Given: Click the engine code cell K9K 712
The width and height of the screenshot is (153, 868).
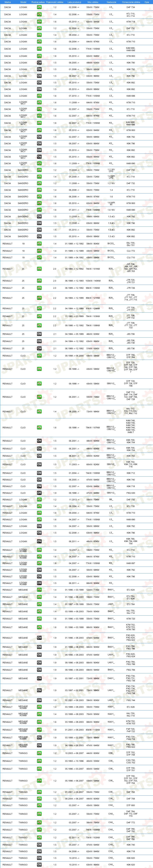Looking at the screenshot, I should [x=131, y=473].
